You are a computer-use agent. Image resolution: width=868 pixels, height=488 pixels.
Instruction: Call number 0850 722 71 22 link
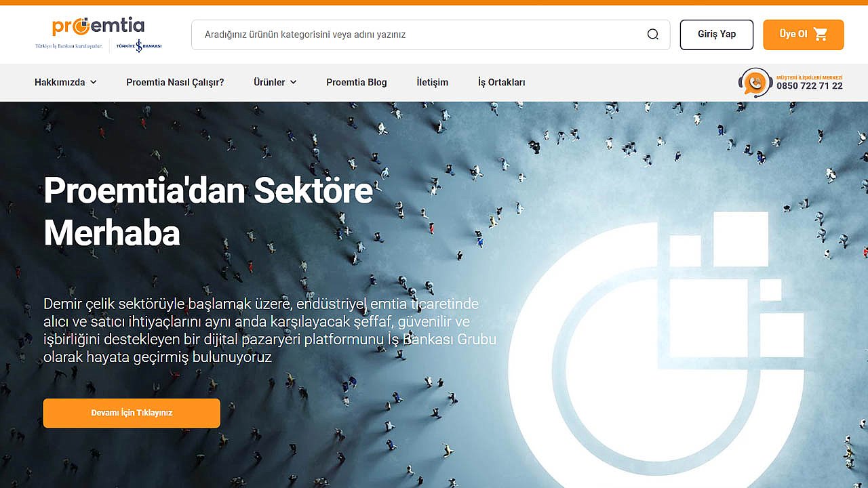(810, 86)
